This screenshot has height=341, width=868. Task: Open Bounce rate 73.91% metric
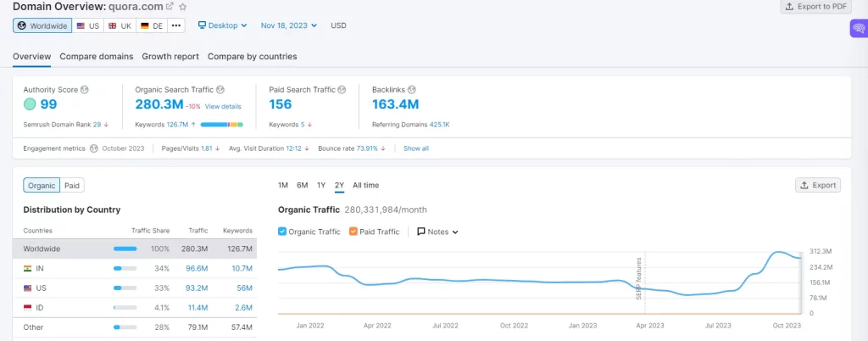point(367,148)
